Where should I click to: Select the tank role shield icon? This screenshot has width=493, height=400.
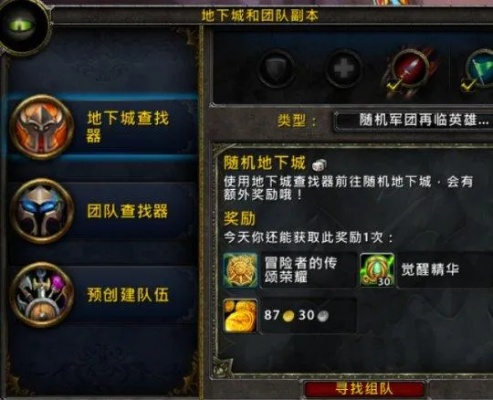pyautogui.click(x=276, y=68)
